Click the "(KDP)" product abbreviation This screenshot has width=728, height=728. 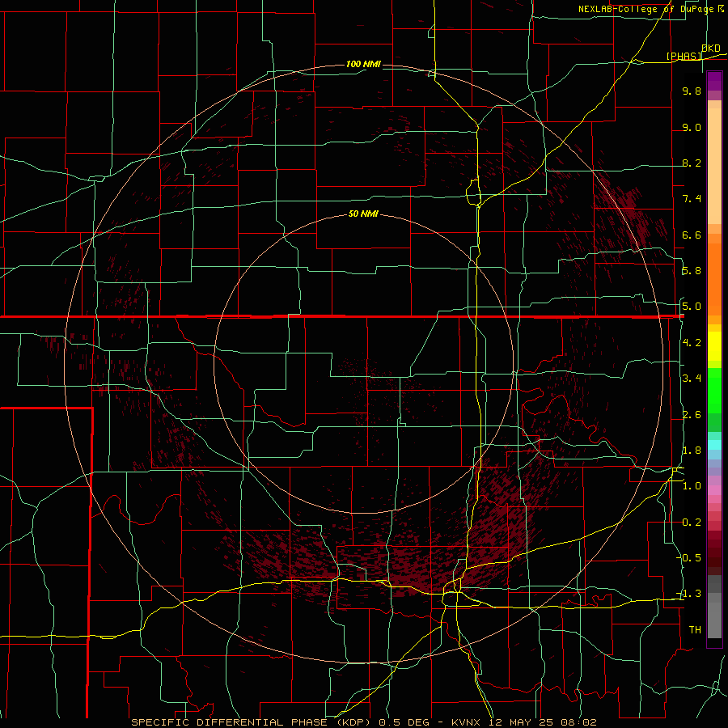[353, 722]
